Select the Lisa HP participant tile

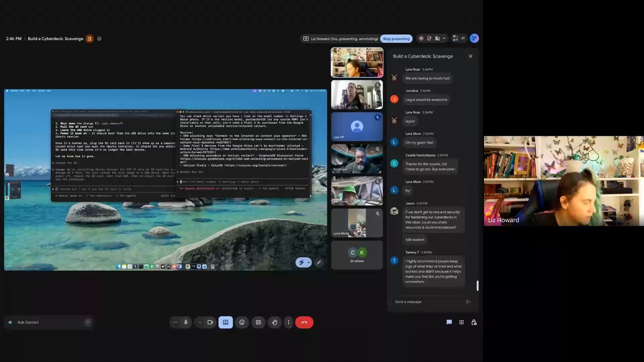[357, 126]
